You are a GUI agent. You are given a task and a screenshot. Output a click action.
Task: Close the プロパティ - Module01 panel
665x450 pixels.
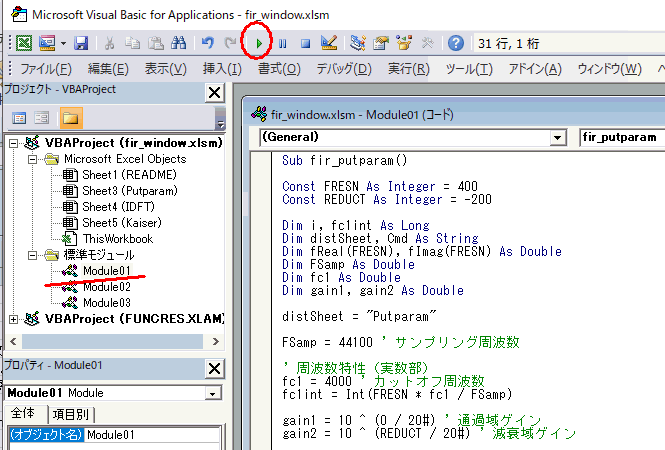click(215, 368)
